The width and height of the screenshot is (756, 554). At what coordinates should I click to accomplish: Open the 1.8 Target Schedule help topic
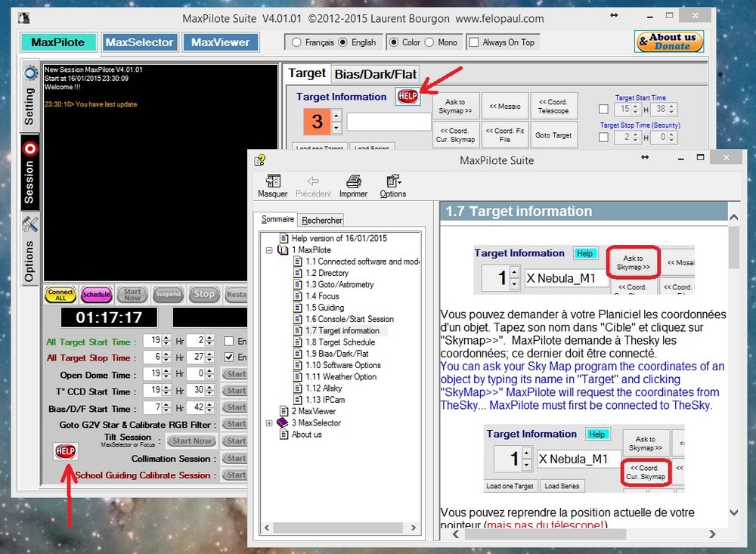(340, 342)
